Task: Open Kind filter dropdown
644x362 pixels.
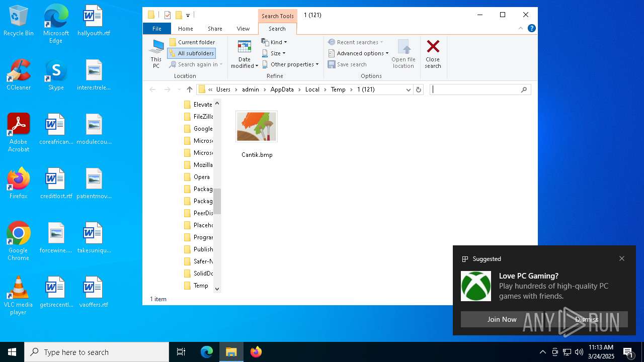Action: [x=274, y=42]
